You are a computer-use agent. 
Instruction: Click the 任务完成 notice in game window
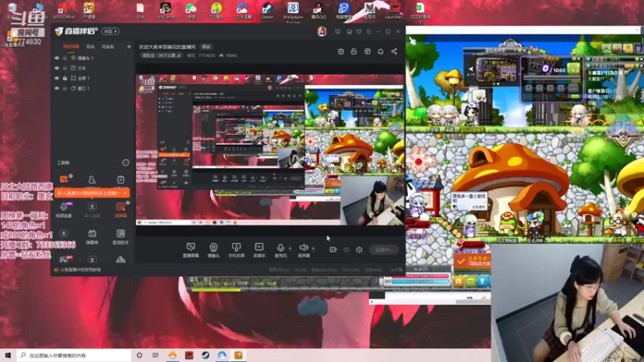click(x=473, y=261)
